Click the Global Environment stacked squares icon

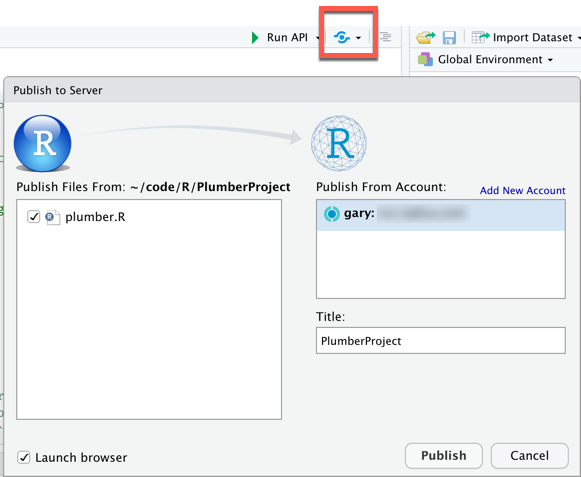click(x=425, y=59)
